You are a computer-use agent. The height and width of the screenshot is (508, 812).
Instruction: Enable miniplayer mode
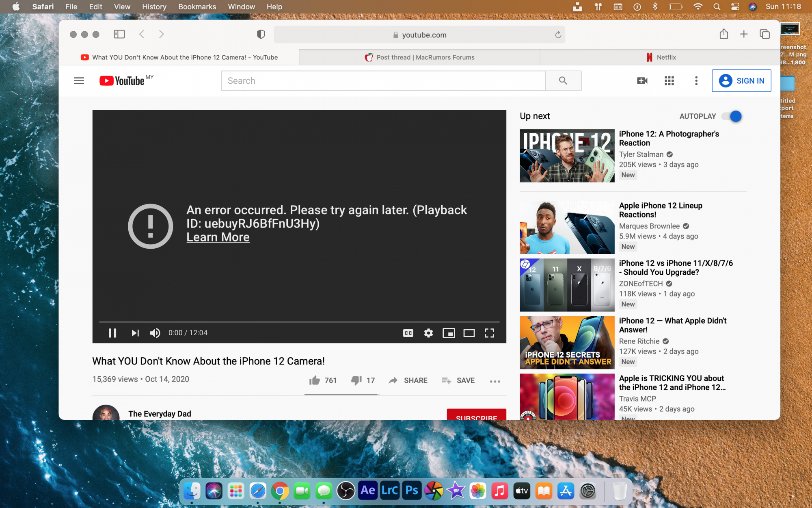(449, 333)
